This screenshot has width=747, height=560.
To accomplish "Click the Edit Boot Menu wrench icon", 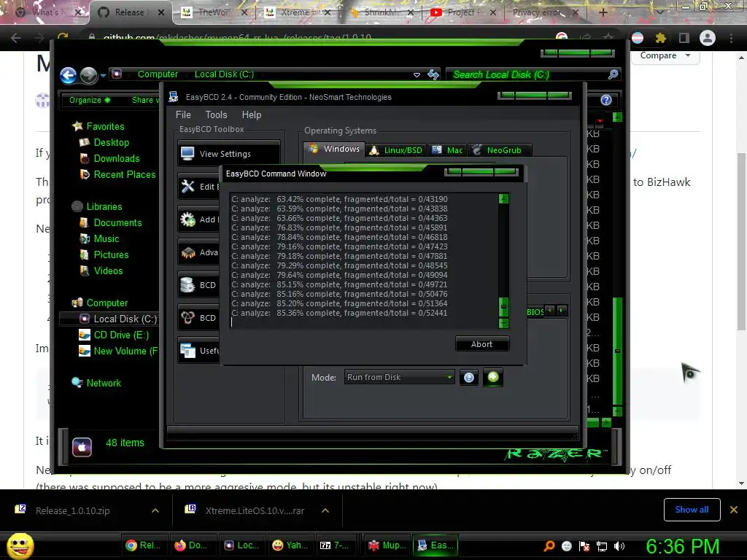I will (x=187, y=186).
